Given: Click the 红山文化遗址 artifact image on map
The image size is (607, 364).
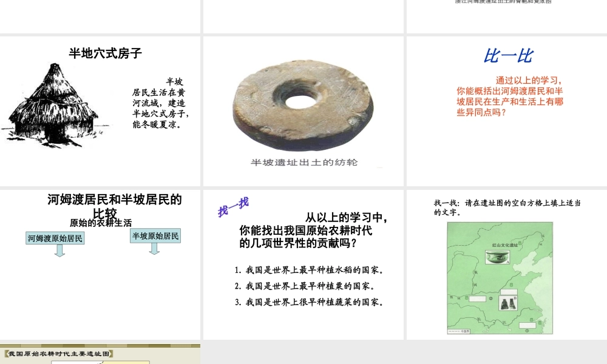Looking at the screenshot, I should coord(498,257).
